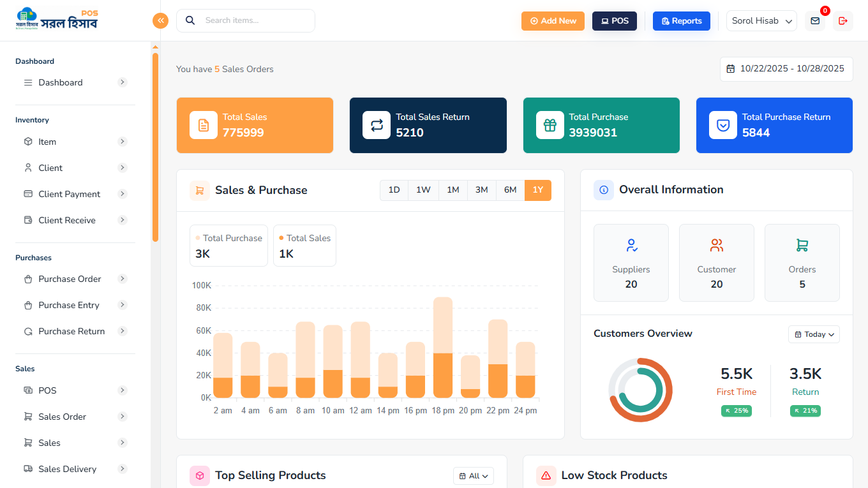Click the Orders cart icon
The image size is (868, 488).
(802, 246)
